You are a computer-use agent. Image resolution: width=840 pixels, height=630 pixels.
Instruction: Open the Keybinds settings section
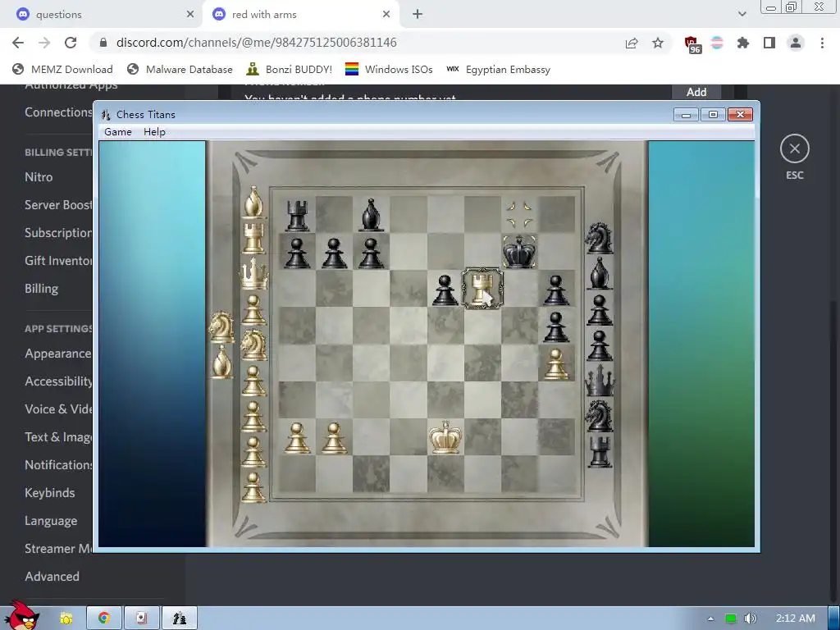50,493
